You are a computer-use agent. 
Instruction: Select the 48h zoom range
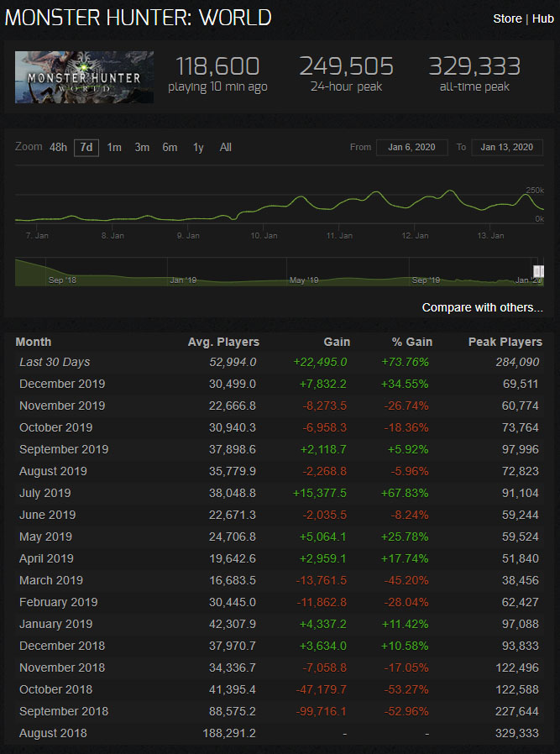tap(58, 147)
